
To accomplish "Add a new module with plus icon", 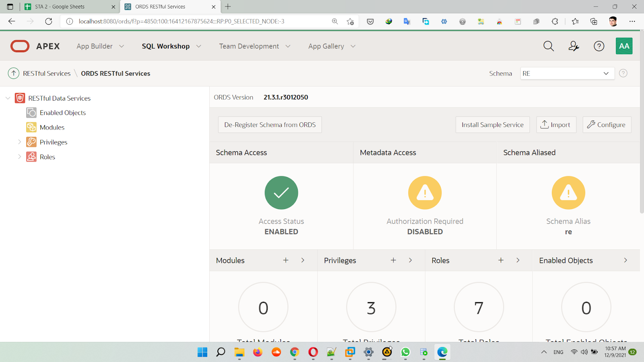I will [286, 260].
